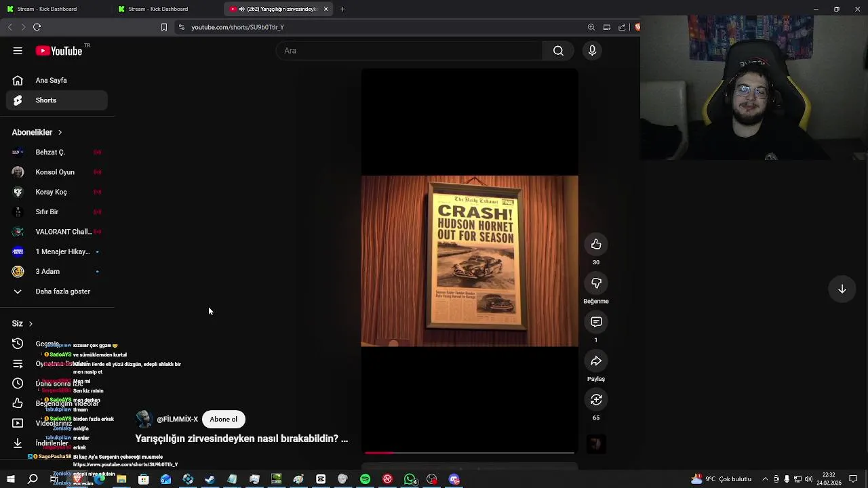The width and height of the screenshot is (868, 488).
Task: Open site settings icon in address bar
Action: [x=181, y=27]
